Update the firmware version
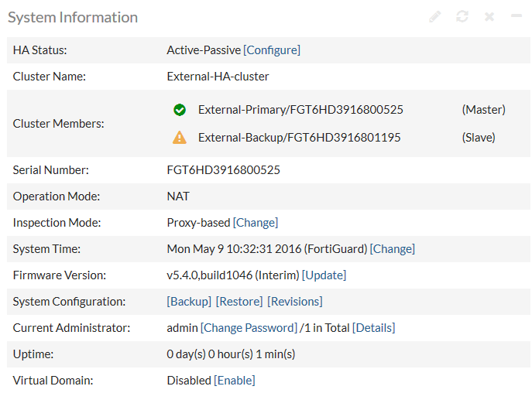This screenshot has height=393, width=532. (x=324, y=275)
